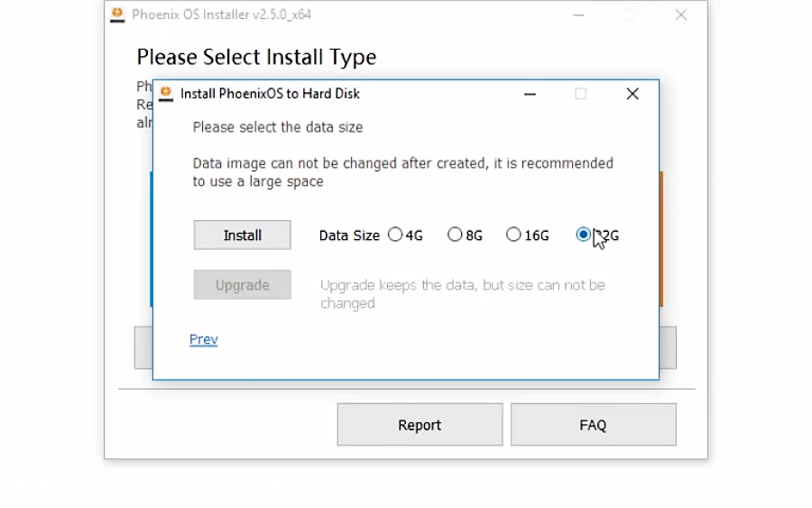The height and width of the screenshot is (508, 812).
Task: Open the Report button
Action: tap(420, 425)
